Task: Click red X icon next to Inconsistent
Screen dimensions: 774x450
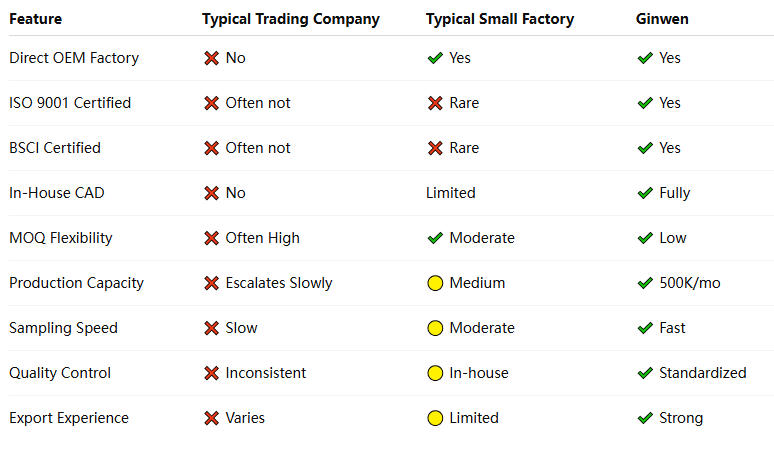Action: tap(211, 373)
